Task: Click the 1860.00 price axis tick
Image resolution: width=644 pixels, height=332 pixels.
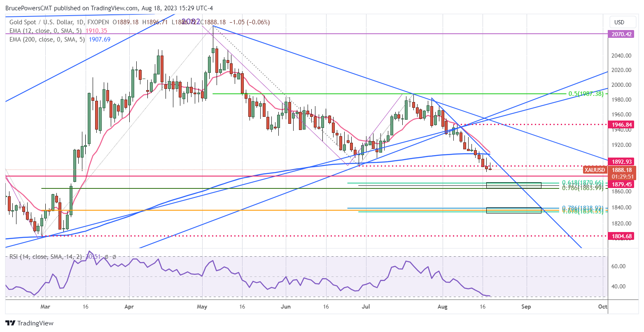Action: (x=621, y=192)
